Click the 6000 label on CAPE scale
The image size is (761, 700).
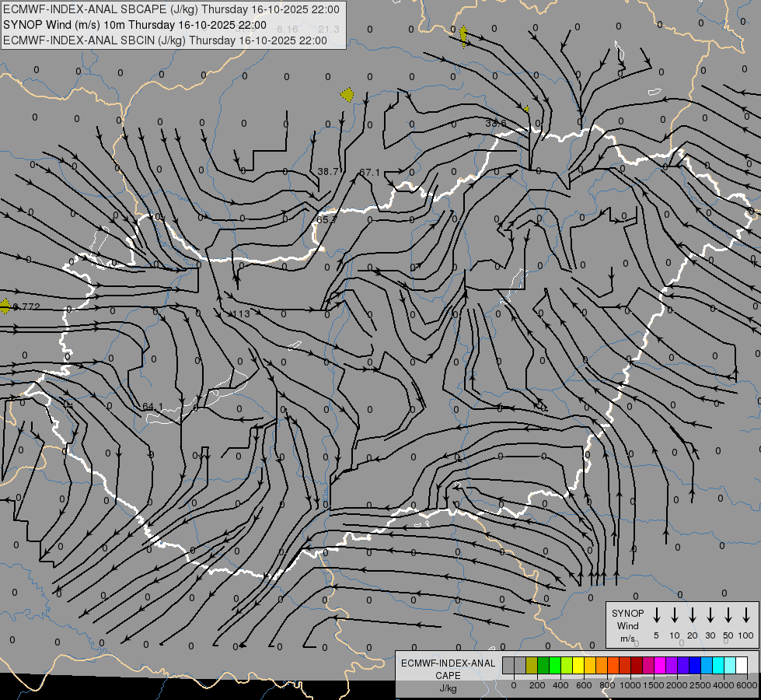(747, 685)
